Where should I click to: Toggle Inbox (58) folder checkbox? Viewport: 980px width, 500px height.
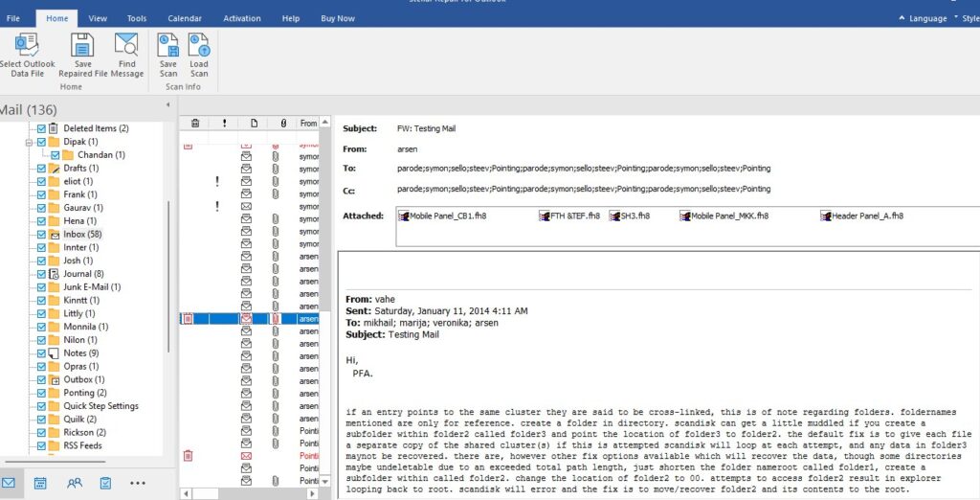pos(41,234)
